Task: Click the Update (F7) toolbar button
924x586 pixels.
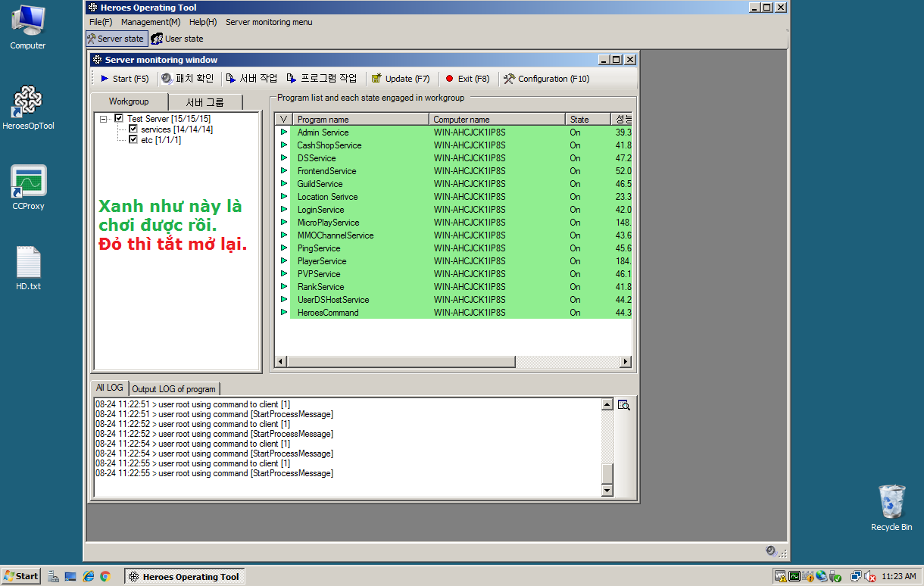Action: (x=401, y=79)
